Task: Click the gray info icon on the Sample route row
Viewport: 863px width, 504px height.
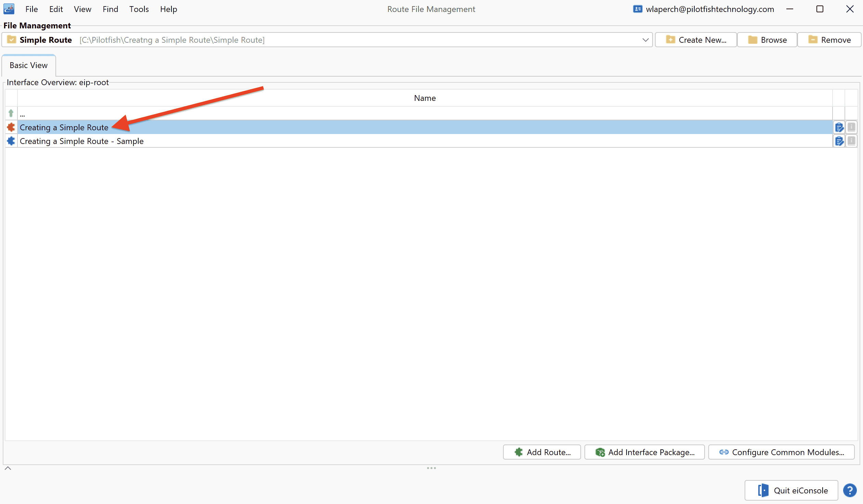Action: coord(851,141)
